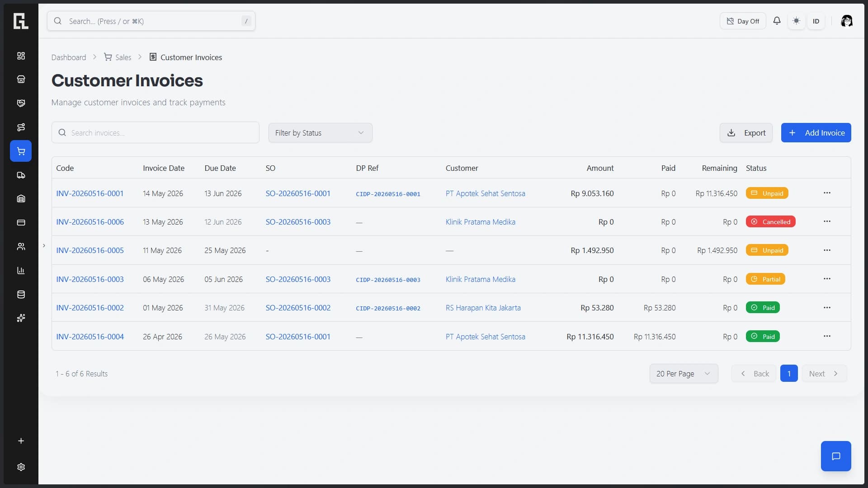
Task: Open row actions for INV-20260516-0001
Action: point(827,193)
